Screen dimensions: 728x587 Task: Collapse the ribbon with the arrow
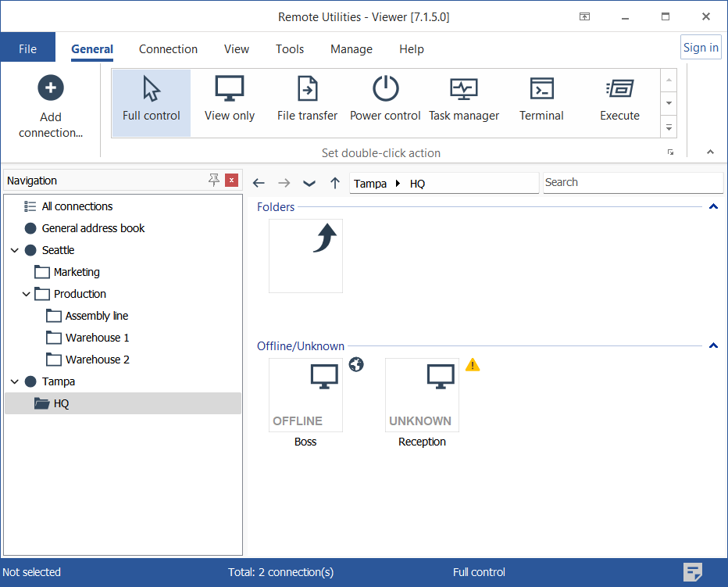click(710, 152)
